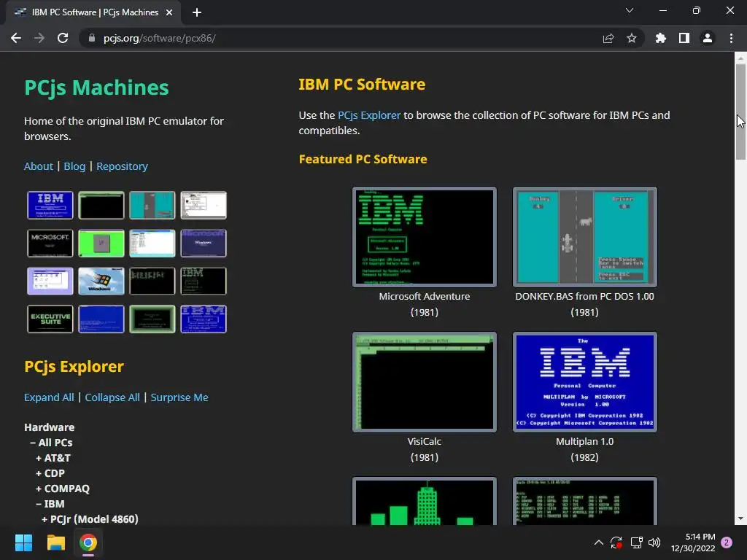Close the IBM PC Software tab
The width and height of the screenshot is (747, 560).
(x=169, y=12)
